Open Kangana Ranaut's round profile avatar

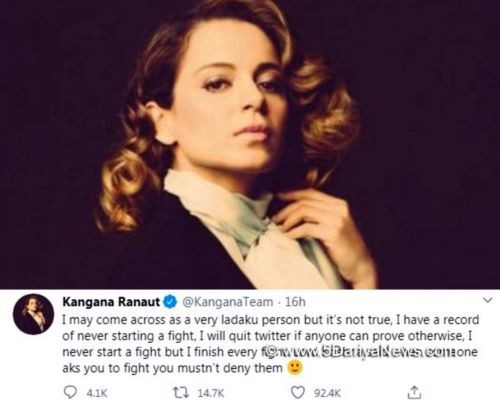[33, 314]
